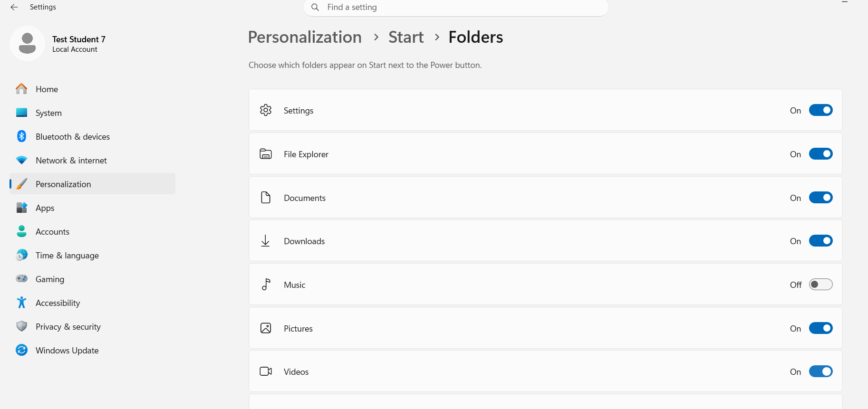Turn on the Music folder toggle
Screen dimensions: 868x409
coord(820,285)
